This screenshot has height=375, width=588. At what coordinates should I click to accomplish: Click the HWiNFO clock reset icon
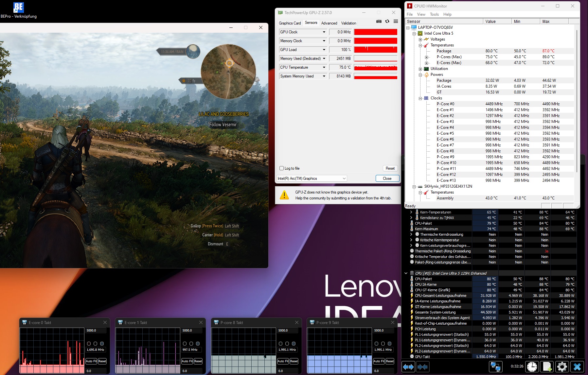(x=532, y=367)
